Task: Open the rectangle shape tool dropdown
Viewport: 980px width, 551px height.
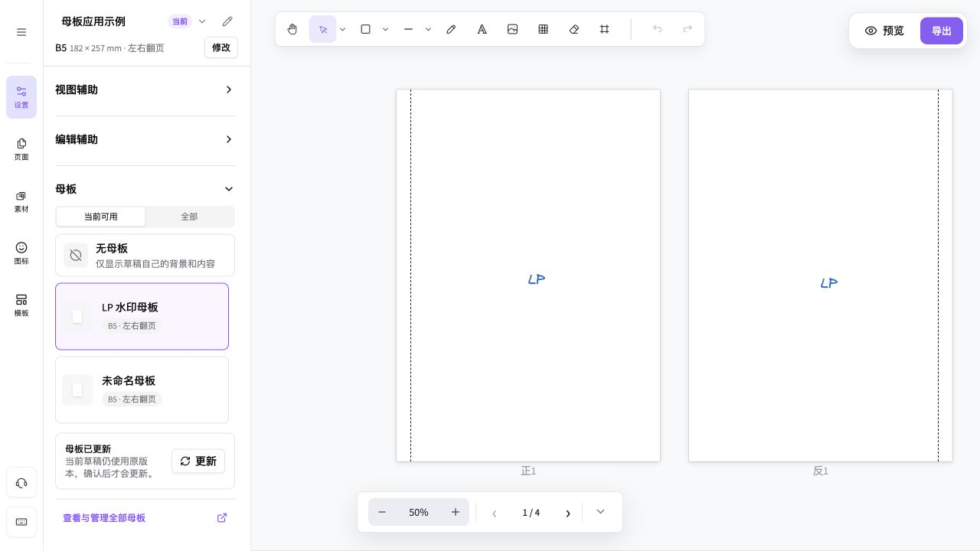Action: 386,29
